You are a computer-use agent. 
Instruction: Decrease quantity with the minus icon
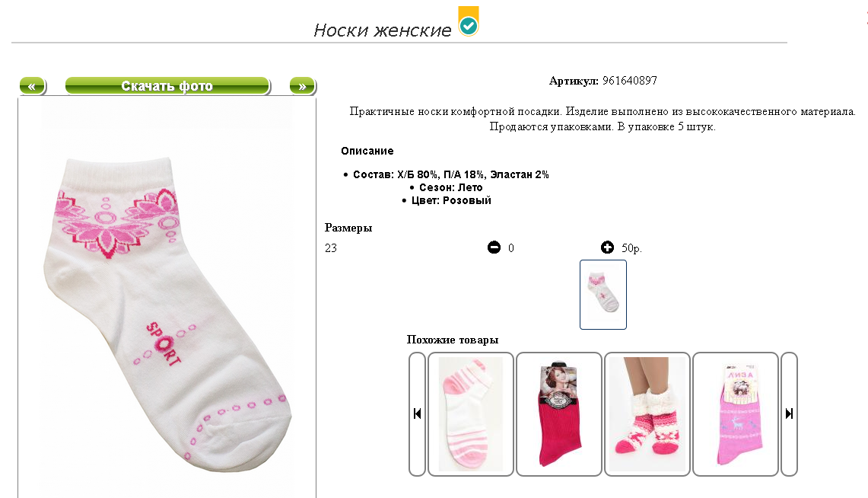(494, 247)
